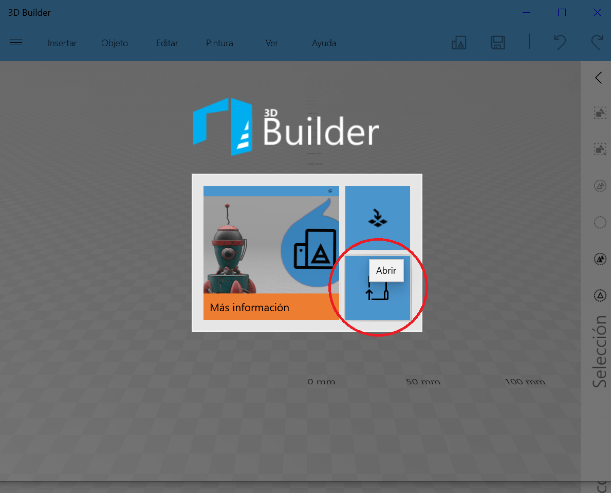The image size is (611, 493).
Task: Minimize the 3D Builder window
Action: pos(526,13)
